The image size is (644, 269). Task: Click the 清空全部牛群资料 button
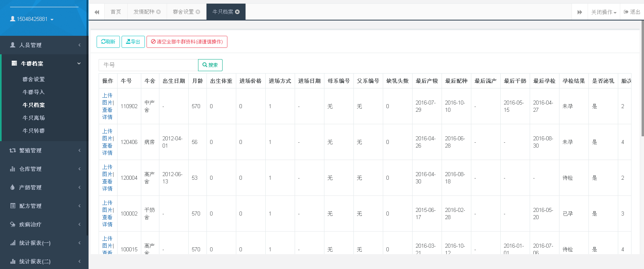pos(187,42)
